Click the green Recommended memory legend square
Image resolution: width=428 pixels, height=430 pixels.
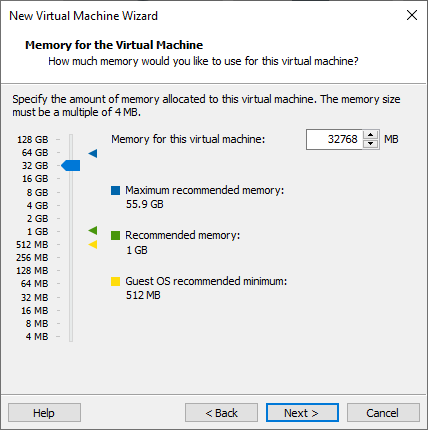click(115, 235)
